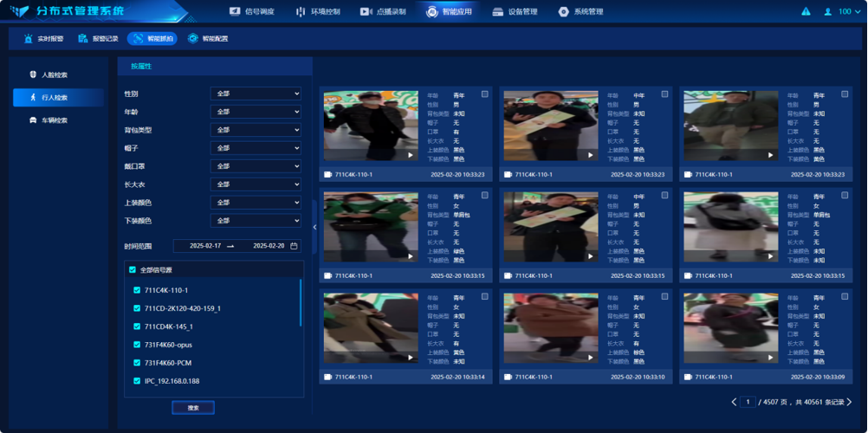Click the alert warning triangle icon
The image size is (868, 433).
806,12
